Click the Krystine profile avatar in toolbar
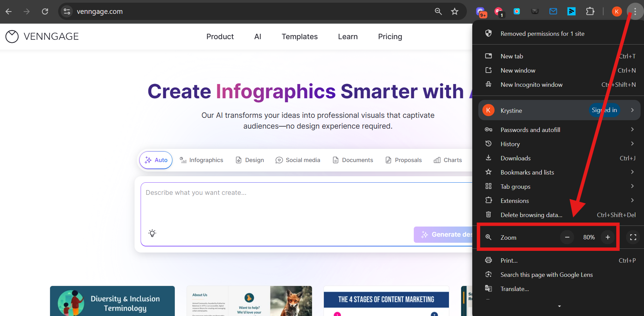This screenshot has height=316, width=644. [617, 11]
